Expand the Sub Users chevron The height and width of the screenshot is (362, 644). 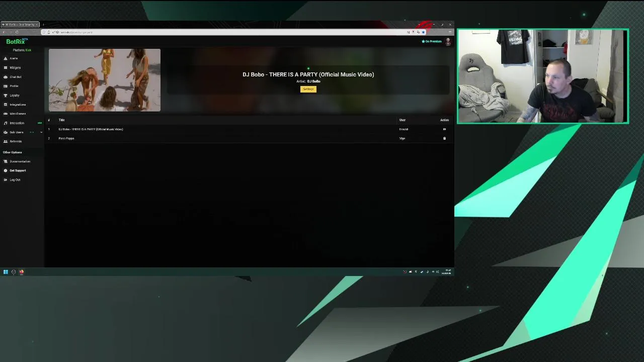pyautogui.click(x=41, y=132)
